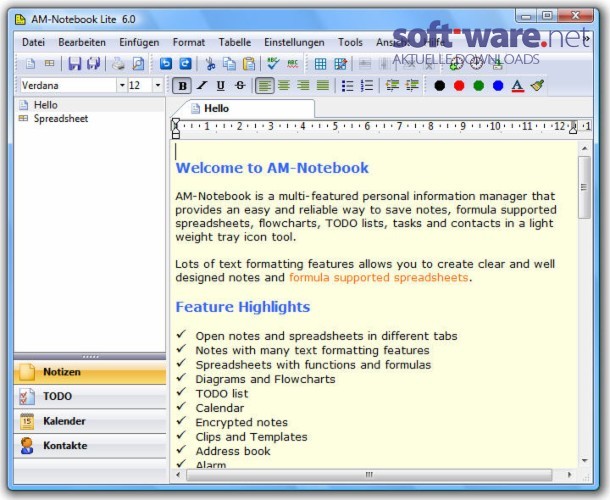Click the formula supported spreadsheets link
Viewport: 610px width, 500px height.
(x=379, y=278)
